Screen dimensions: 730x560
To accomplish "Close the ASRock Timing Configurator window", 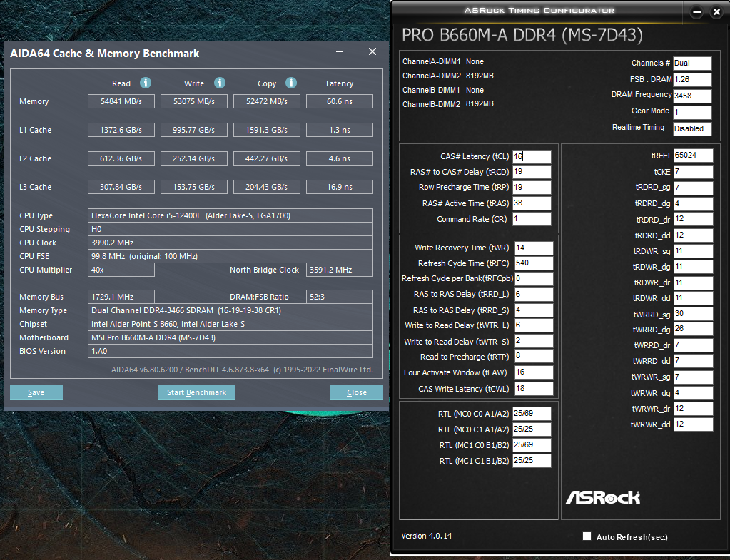I will tap(717, 13).
